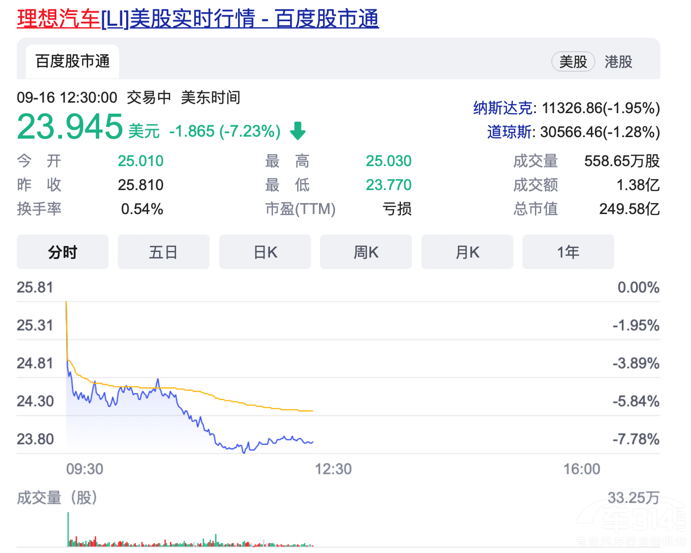The height and width of the screenshot is (553, 691).
Task: Click the green down arrow icon
Action: (297, 131)
